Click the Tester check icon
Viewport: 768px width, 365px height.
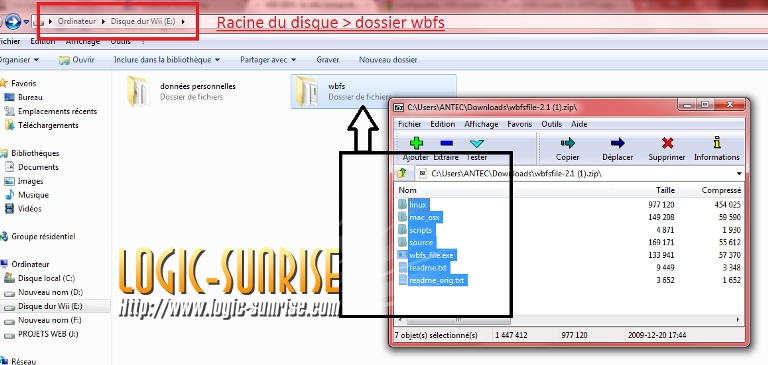(x=477, y=144)
